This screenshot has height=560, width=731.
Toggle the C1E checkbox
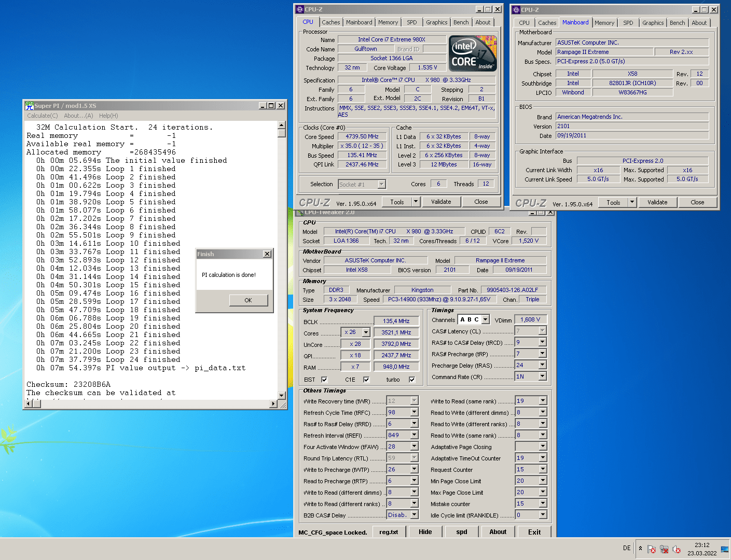[366, 380]
